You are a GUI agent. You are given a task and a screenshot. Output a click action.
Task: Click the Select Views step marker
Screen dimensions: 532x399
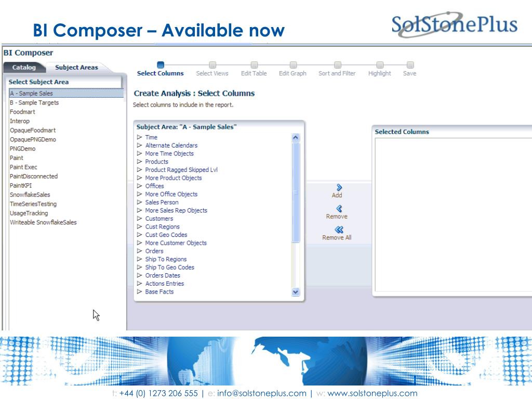212,64
